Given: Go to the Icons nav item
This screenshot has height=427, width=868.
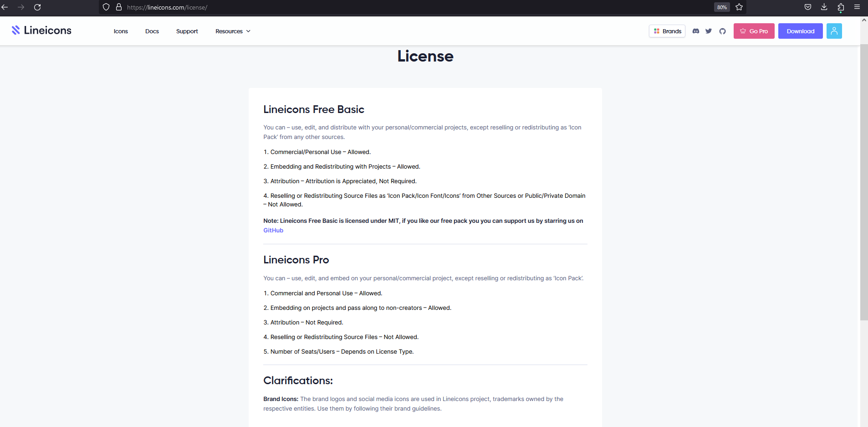Looking at the screenshot, I should 121,31.
